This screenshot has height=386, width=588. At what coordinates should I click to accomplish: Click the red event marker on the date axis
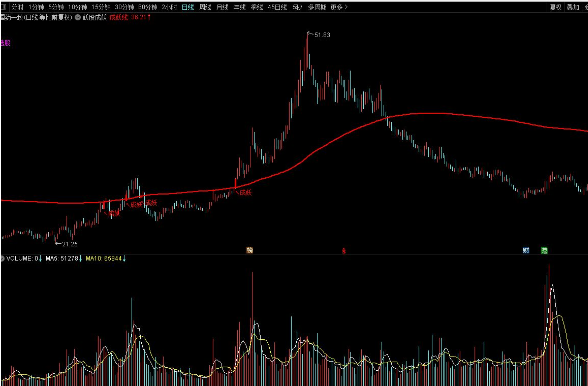point(344,251)
